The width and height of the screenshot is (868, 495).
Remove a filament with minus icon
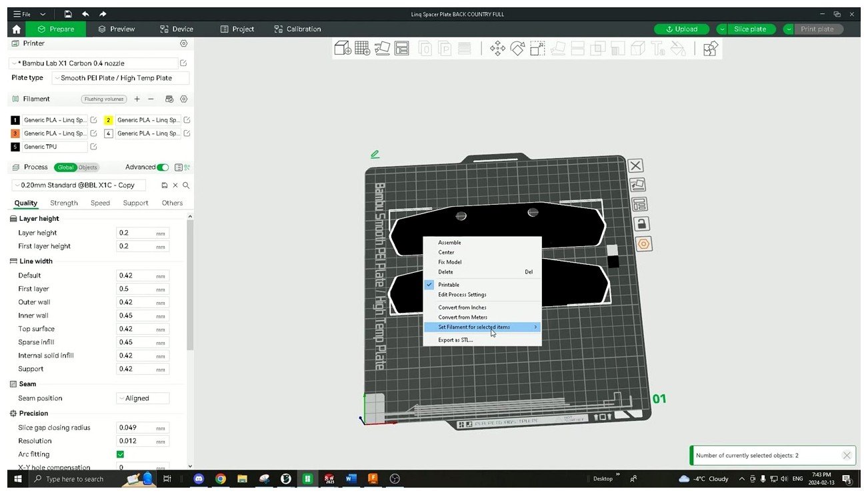151,99
